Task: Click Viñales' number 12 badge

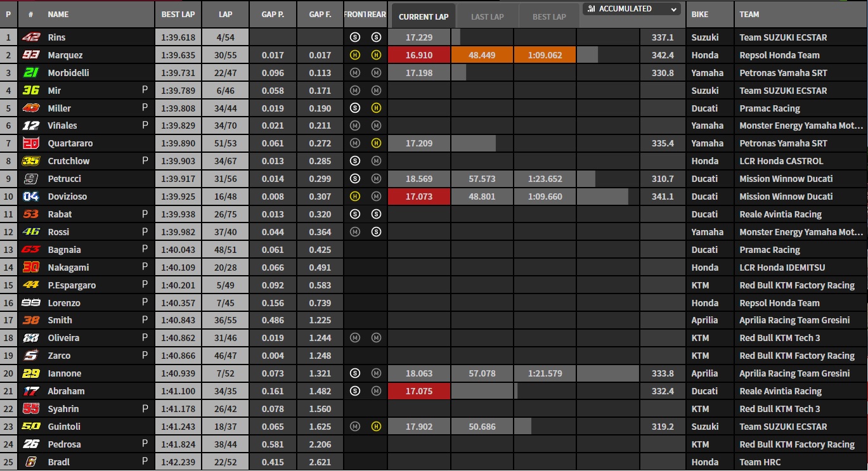Action: (30, 126)
